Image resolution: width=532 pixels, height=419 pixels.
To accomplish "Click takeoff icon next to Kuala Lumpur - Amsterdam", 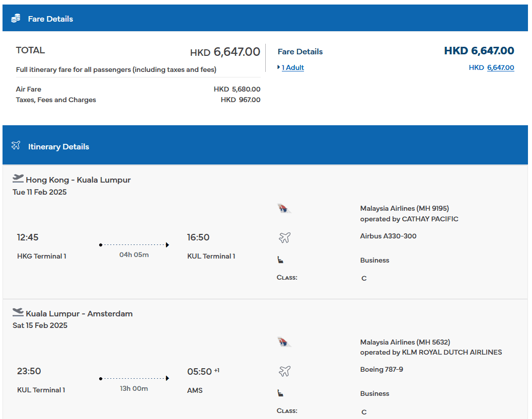I will 18,312.
